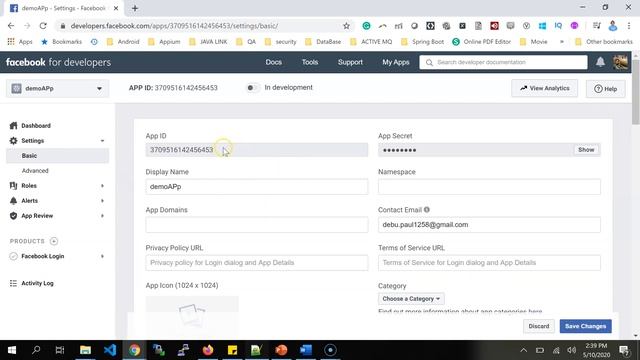Open the Choose a Category dropdown

[411, 299]
